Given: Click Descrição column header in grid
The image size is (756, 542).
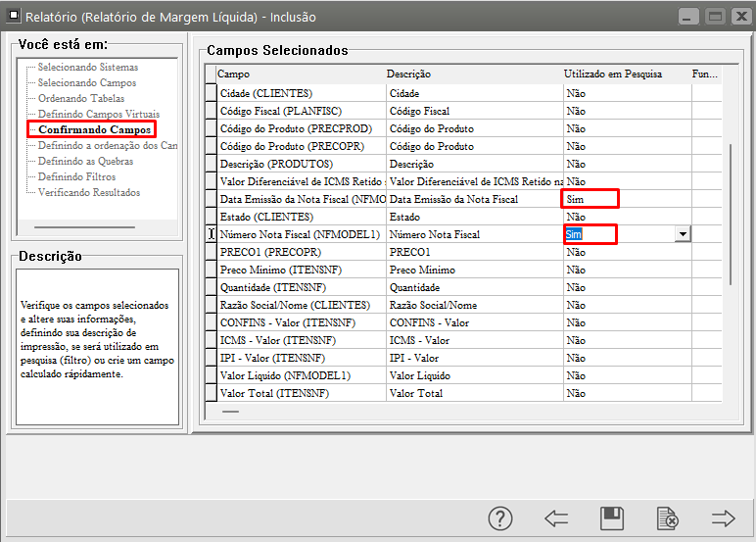Looking at the screenshot, I should [x=408, y=74].
